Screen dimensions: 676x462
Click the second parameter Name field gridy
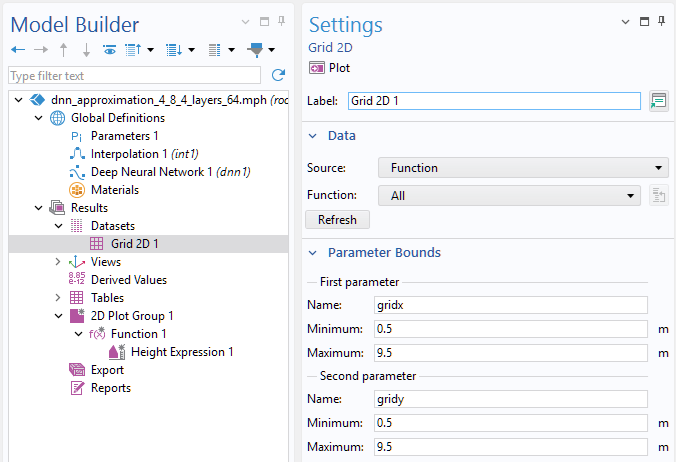click(510, 399)
